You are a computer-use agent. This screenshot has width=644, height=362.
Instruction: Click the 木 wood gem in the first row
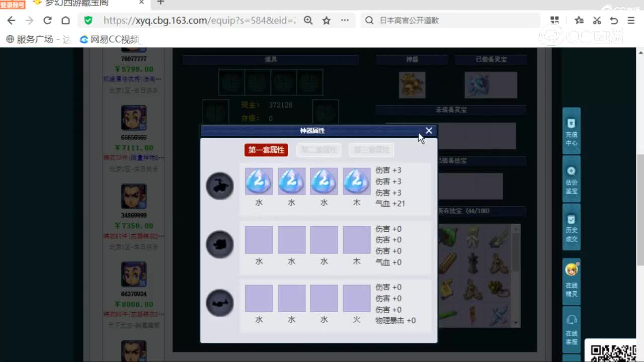pos(356,181)
